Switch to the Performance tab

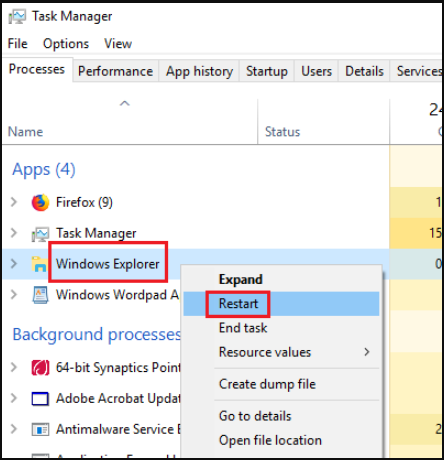[115, 71]
